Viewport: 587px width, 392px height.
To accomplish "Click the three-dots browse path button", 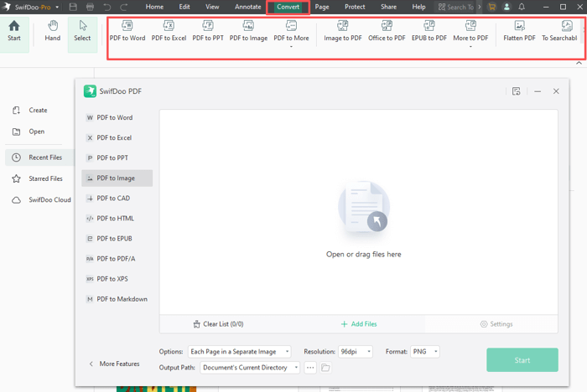I will click(310, 368).
